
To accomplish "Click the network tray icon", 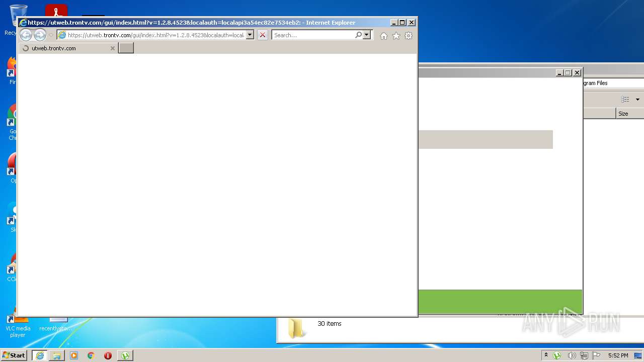I will pos(584,355).
